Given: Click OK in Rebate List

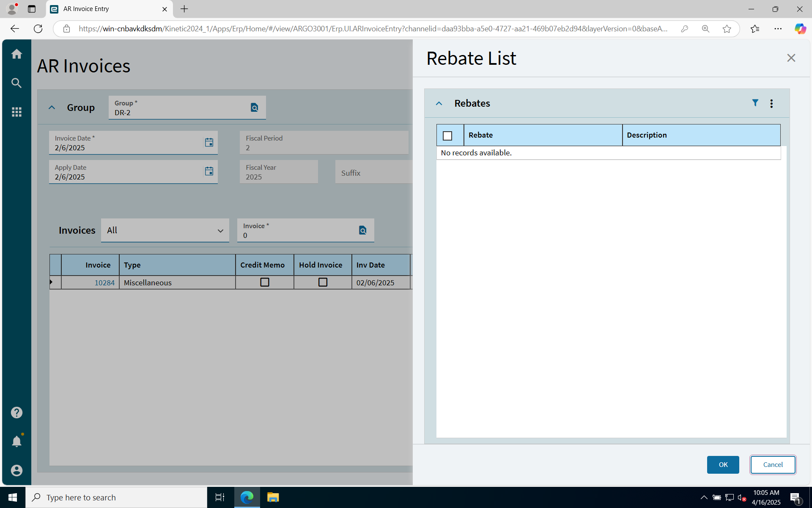Looking at the screenshot, I should point(723,464).
